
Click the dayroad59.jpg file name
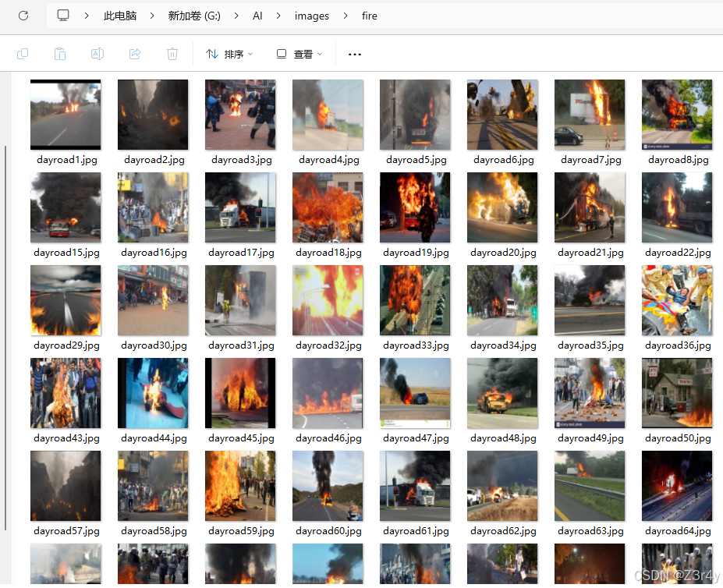(x=241, y=531)
